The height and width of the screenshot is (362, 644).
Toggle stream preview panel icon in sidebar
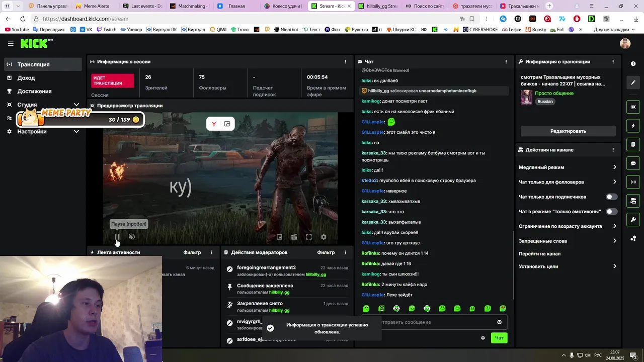point(633,107)
